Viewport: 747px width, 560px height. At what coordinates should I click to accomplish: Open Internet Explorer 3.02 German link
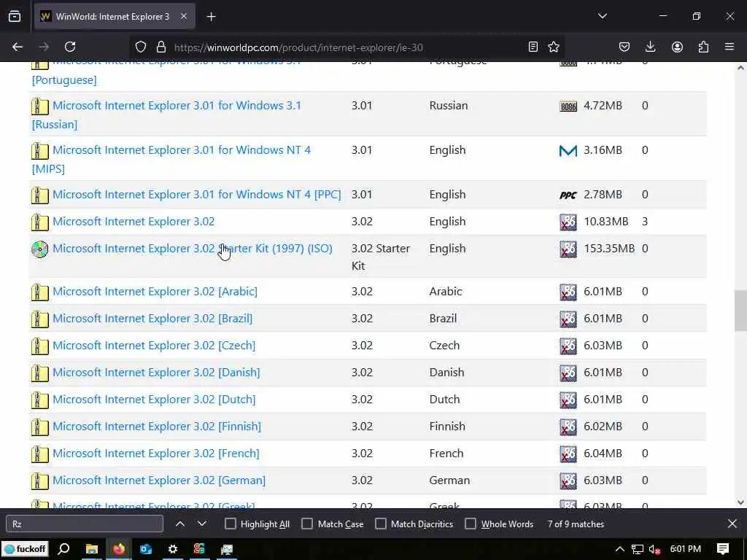click(159, 480)
